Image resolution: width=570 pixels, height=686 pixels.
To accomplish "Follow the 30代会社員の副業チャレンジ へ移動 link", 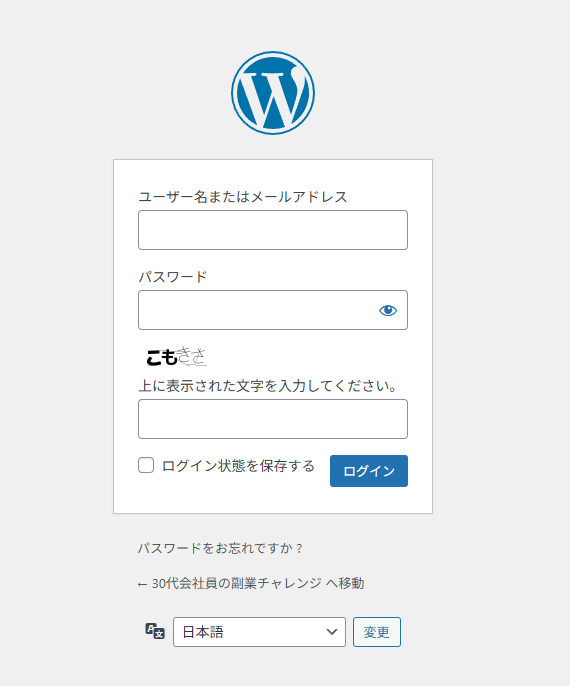I will pos(251,584).
